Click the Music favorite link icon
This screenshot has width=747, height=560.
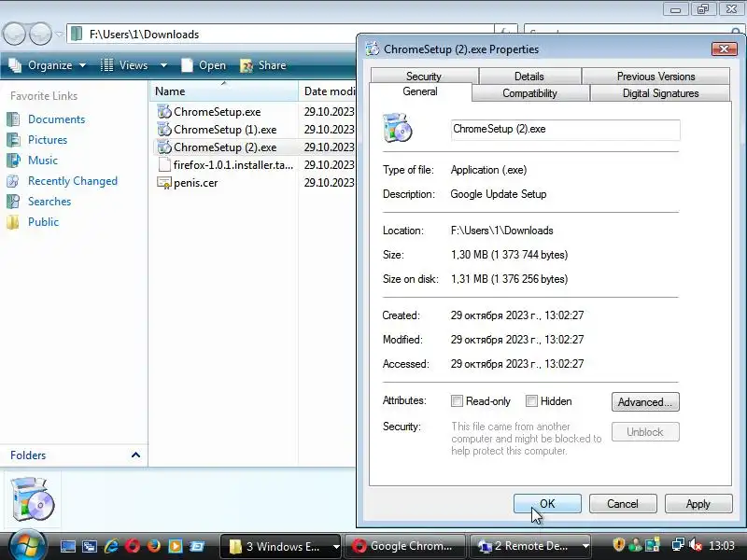(x=13, y=160)
